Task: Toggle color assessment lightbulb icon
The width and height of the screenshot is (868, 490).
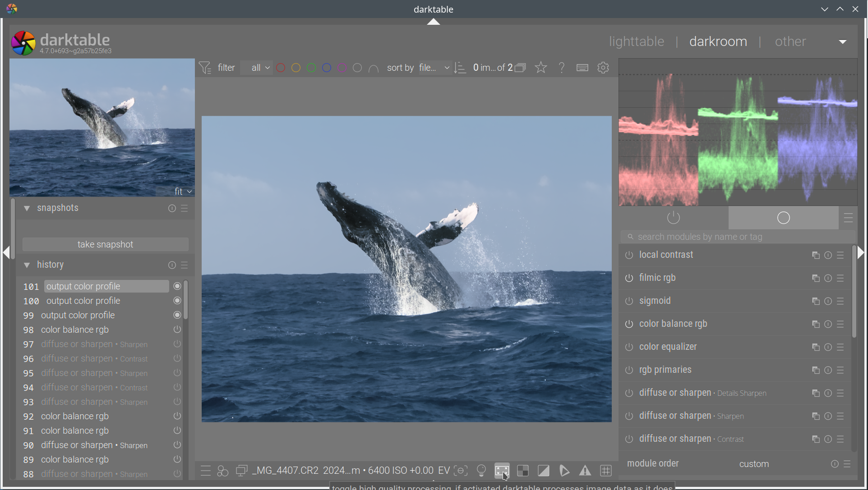Action: point(481,471)
